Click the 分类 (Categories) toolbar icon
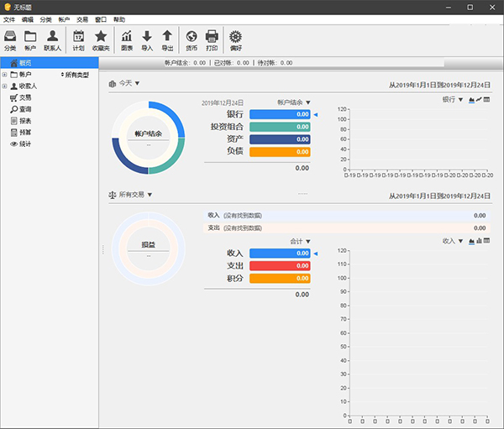The width and height of the screenshot is (504, 429). [x=10, y=39]
